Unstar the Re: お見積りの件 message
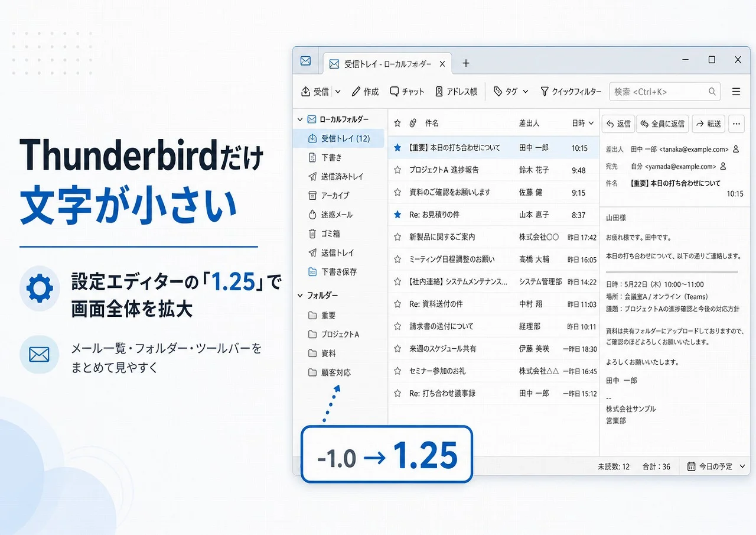 click(397, 215)
